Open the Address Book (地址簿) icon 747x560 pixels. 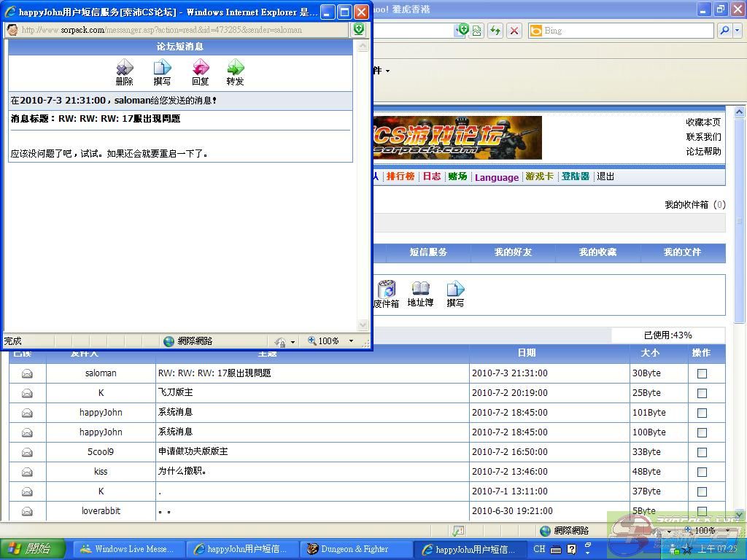tap(420, 293)
